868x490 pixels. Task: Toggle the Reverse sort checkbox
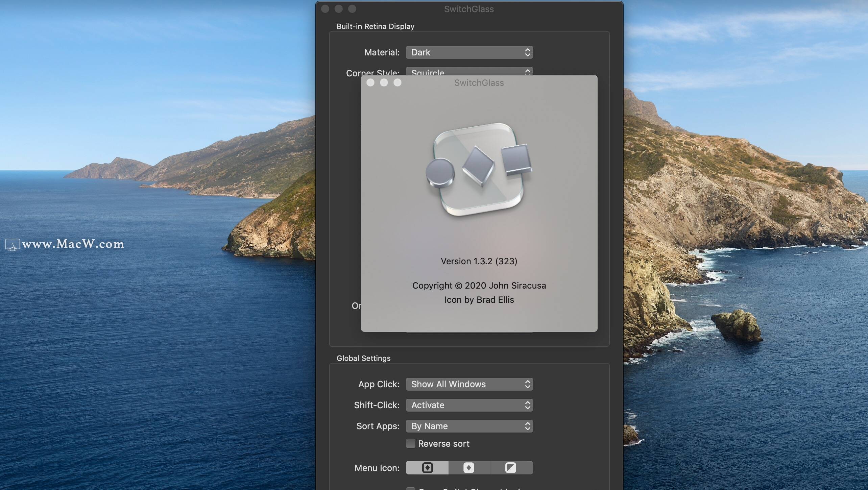[x=411, y=443]
